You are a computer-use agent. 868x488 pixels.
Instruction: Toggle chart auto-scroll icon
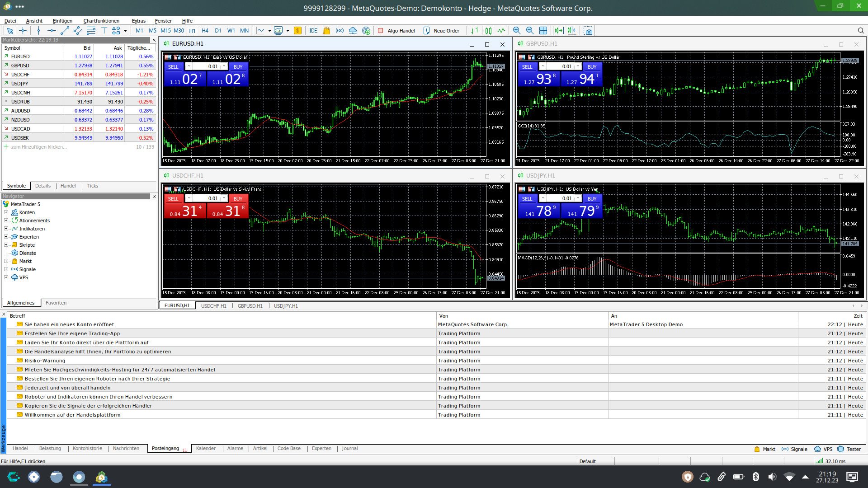tap(559, 31)
